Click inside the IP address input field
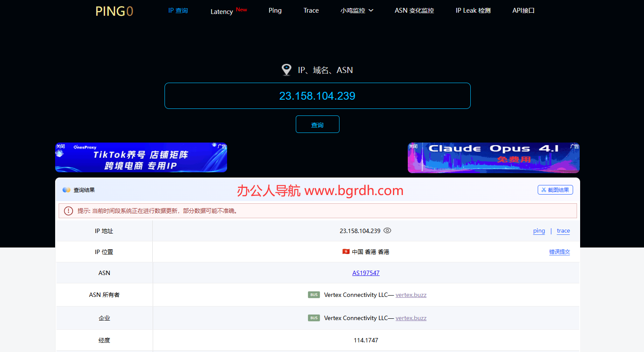Image resolution: width=644 pixels, height=352 pixels. pyautogui.click(x=317, y=96)
